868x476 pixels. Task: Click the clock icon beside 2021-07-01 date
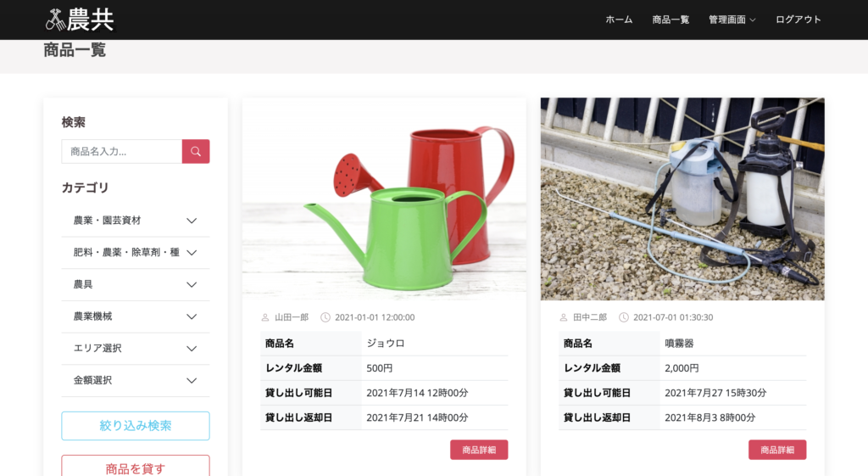(x=624, y=317)
